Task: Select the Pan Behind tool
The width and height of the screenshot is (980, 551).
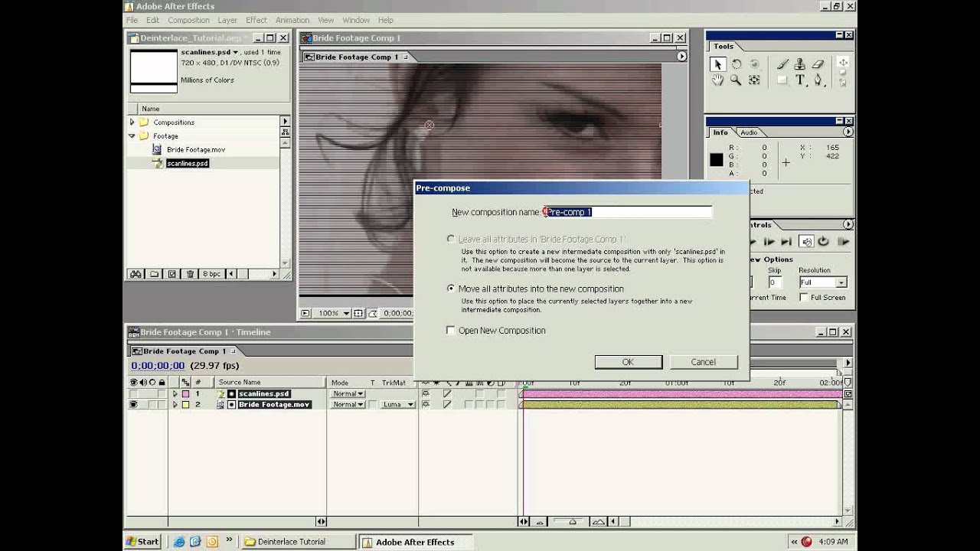Action: click(754, 80)
